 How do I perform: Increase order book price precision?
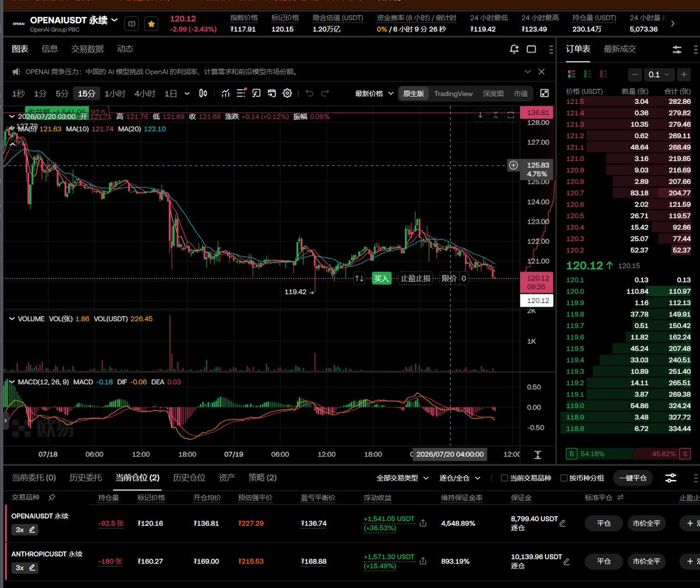(685, 75)
